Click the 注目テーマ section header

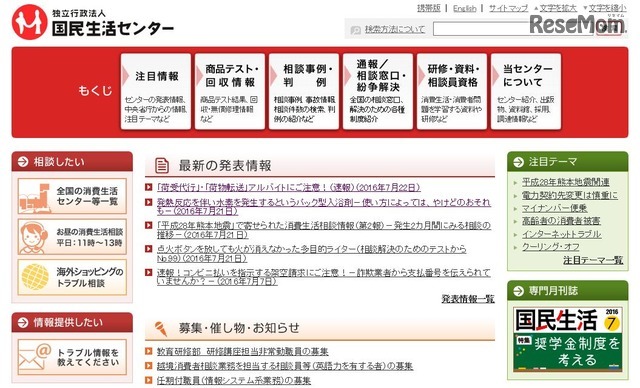pos(567,162)
